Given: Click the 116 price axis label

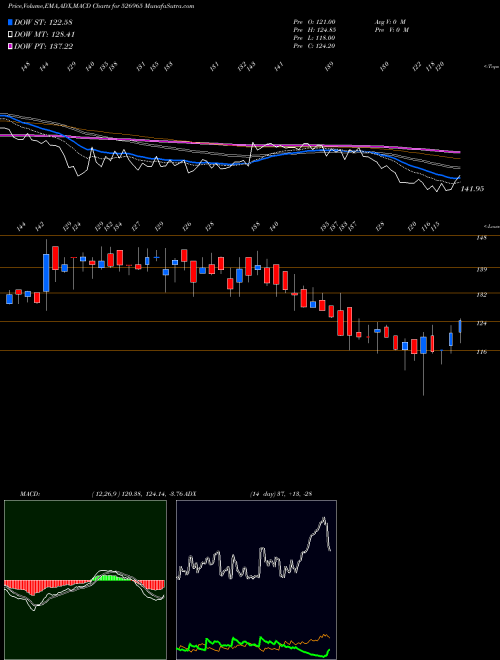Looking at the screenshot, I should pos(482,352).
